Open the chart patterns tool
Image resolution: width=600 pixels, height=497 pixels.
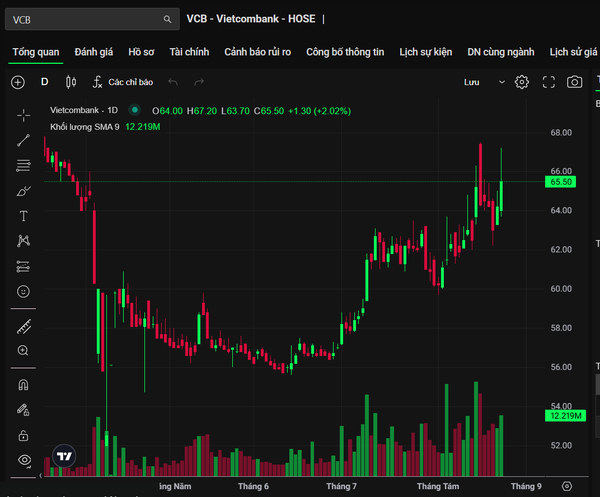point(23,241)
